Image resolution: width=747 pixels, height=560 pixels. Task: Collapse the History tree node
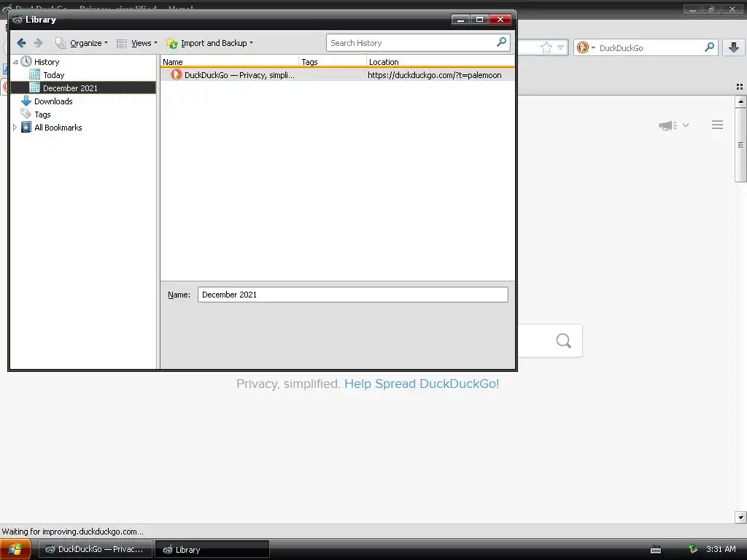(15, 62)
